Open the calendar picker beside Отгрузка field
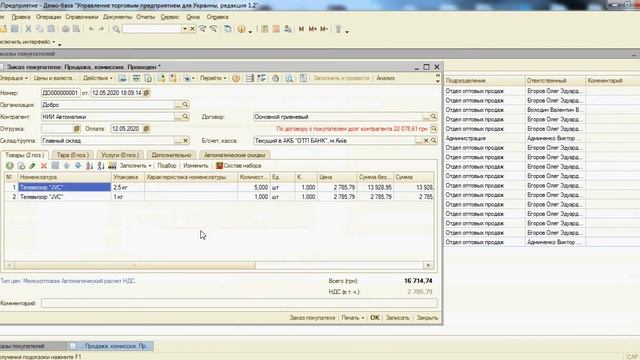This screenshot has height=360, width=640. pos(76,129)
